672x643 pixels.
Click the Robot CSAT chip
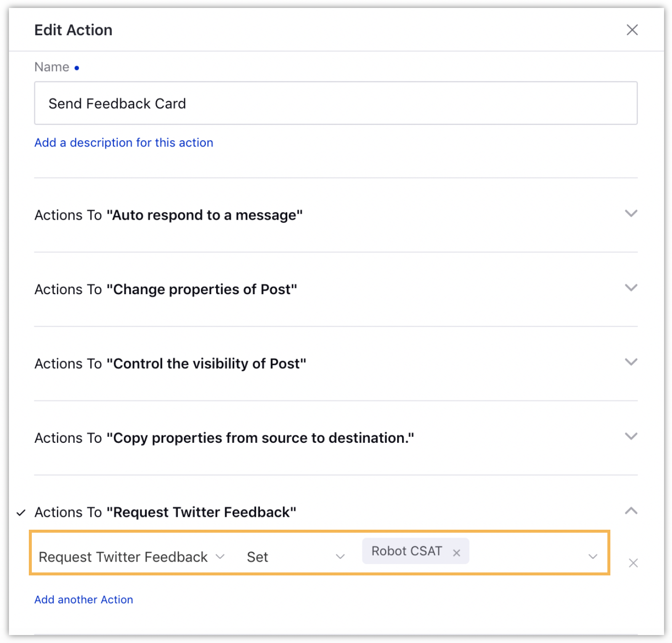tap(416, 551)
